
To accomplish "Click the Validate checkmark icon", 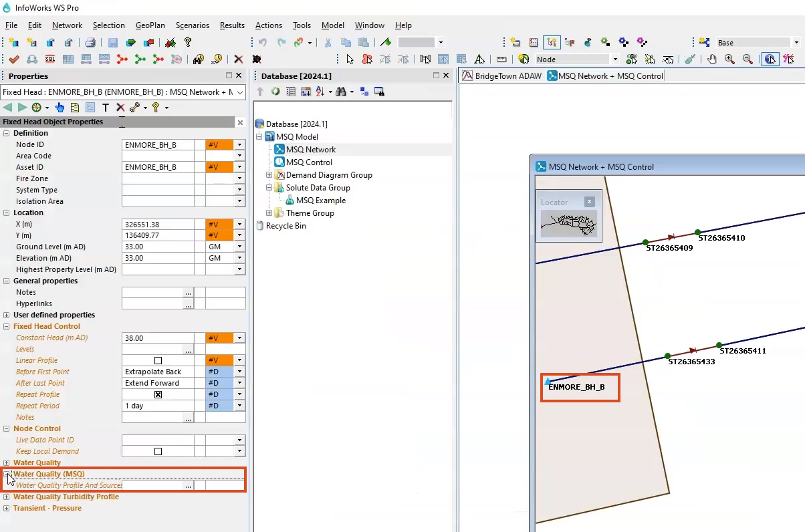I will 13,59.
